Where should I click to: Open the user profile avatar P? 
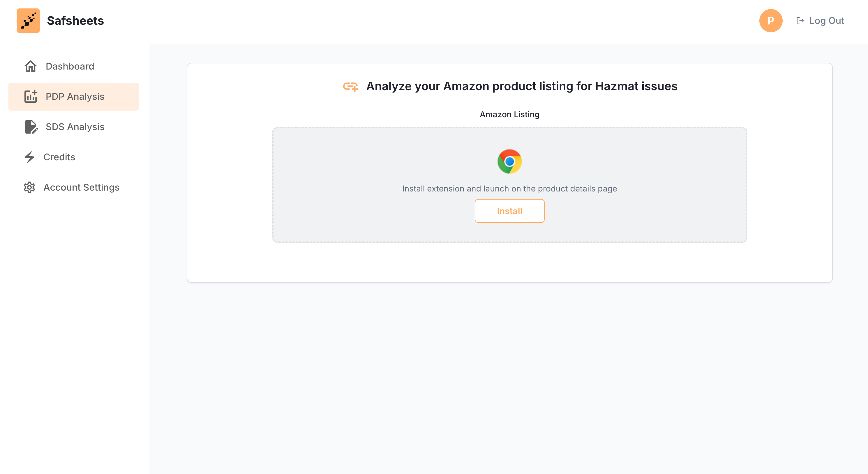(x=771, y=21)
